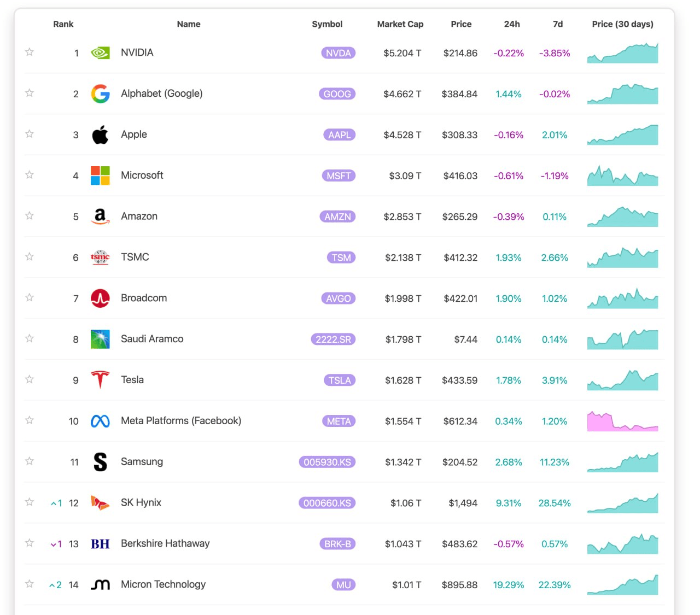Star Micron Technology as favorite

[x=30, y=584]
